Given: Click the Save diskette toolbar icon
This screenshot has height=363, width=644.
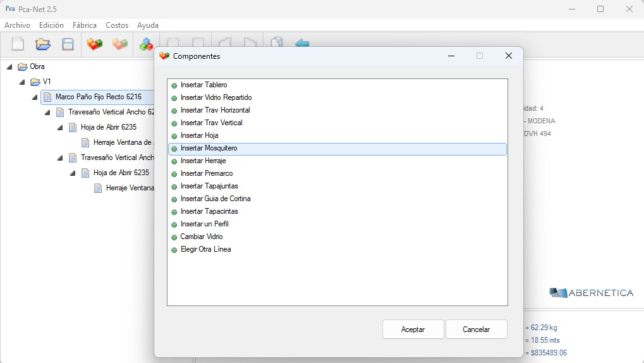Looking at the screenshot, I should click(68, 44).
